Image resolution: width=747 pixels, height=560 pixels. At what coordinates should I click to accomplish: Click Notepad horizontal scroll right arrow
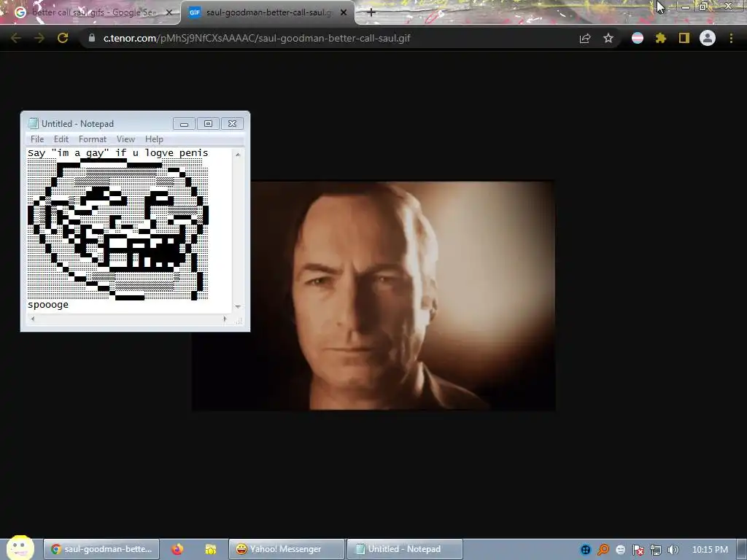click(225, 319)
